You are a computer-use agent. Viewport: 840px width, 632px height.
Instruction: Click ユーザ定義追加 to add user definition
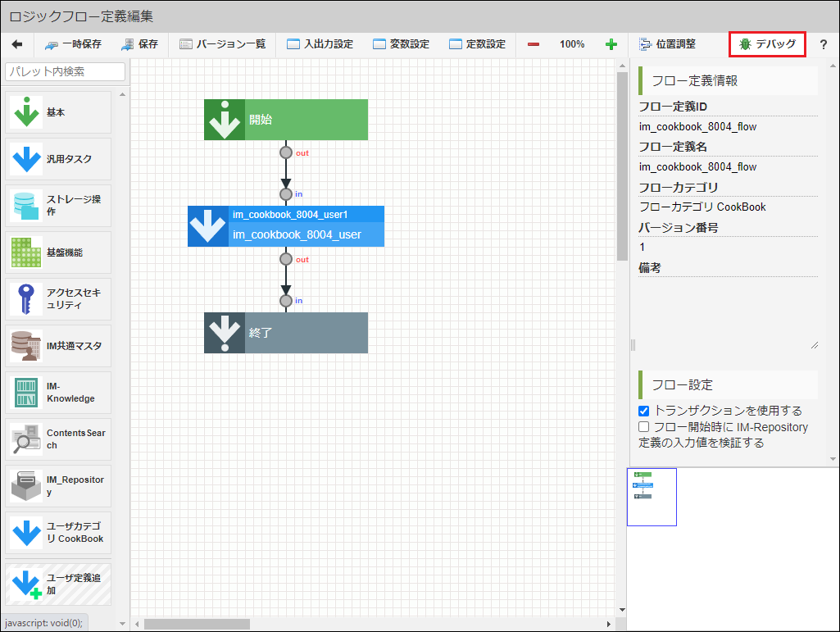[58, 584]
